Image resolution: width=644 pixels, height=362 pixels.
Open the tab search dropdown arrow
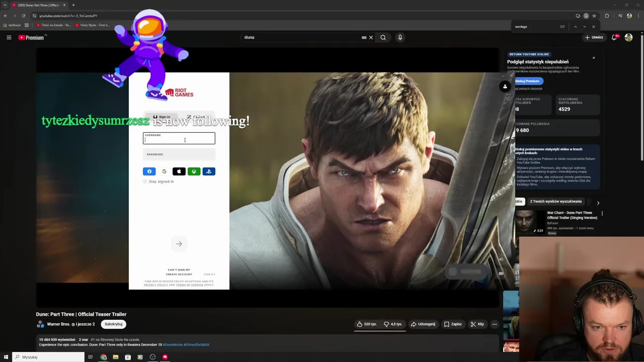pos(5,5)
